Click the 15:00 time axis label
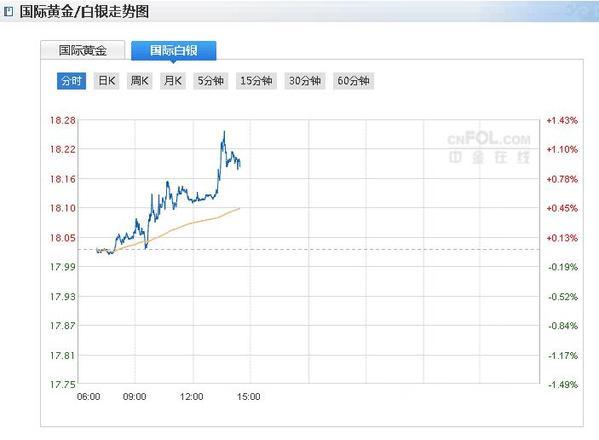This screenshot has height=440, width=599. click(x=248, y=396)
